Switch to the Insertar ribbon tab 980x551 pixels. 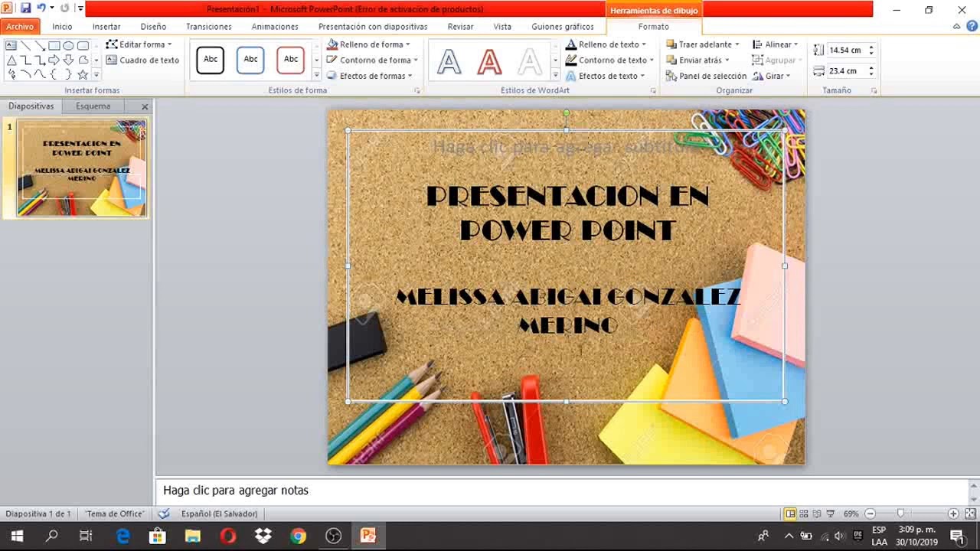click(x=106, y=26)
